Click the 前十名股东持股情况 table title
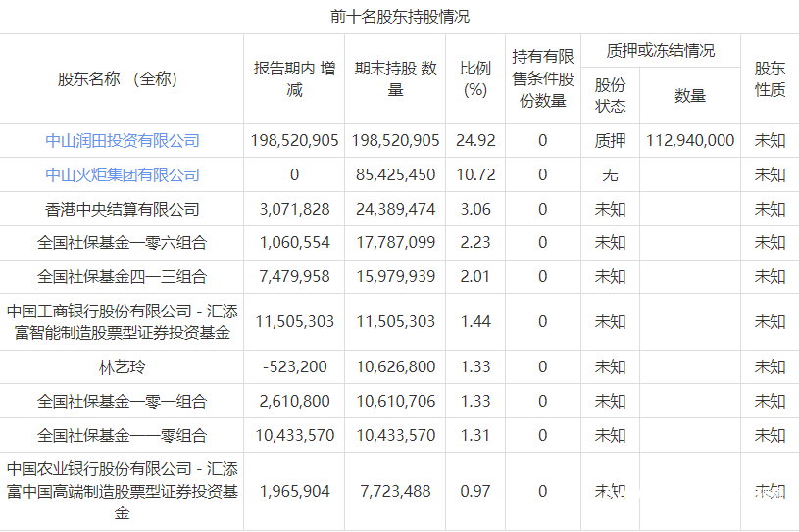 coord(399,17)
